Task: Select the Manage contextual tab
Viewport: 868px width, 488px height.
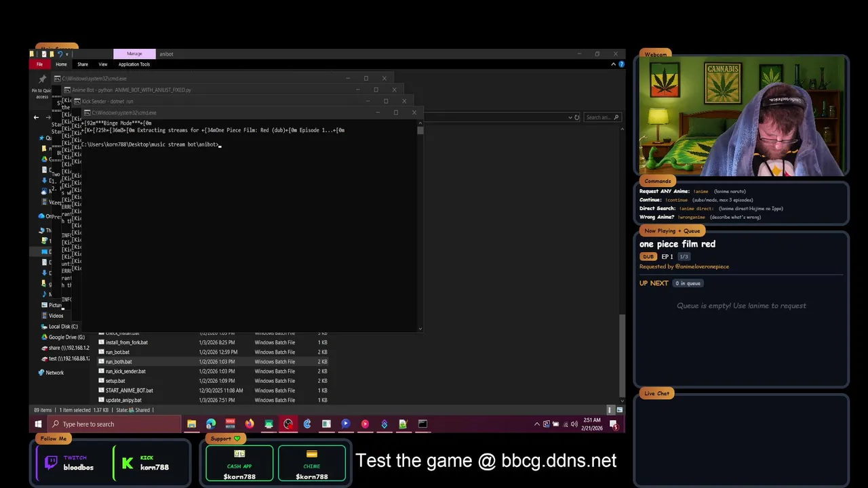Action: pyautogui.click(x=134, y=54)
